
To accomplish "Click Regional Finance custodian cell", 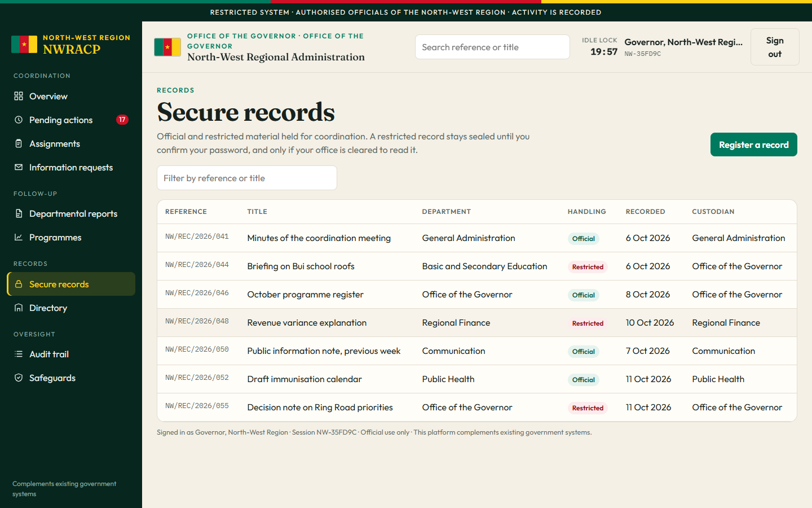I will click(x=726, y=323).
